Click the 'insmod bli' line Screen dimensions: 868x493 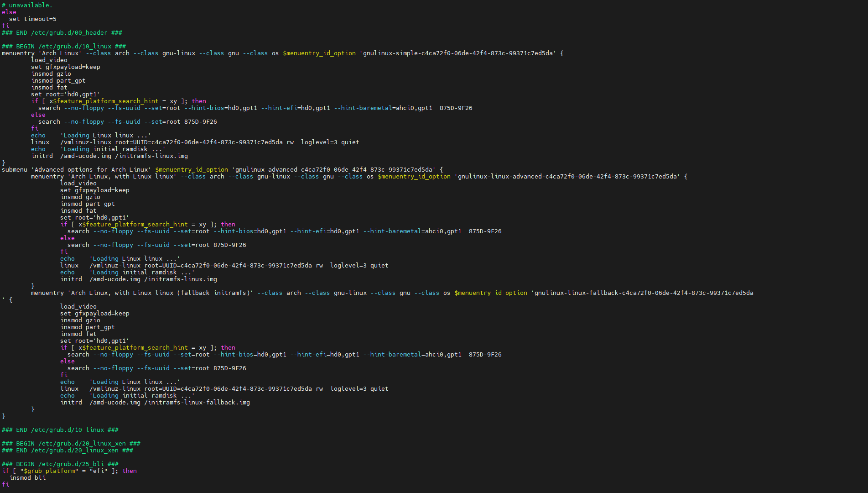[x=27, y=478]
